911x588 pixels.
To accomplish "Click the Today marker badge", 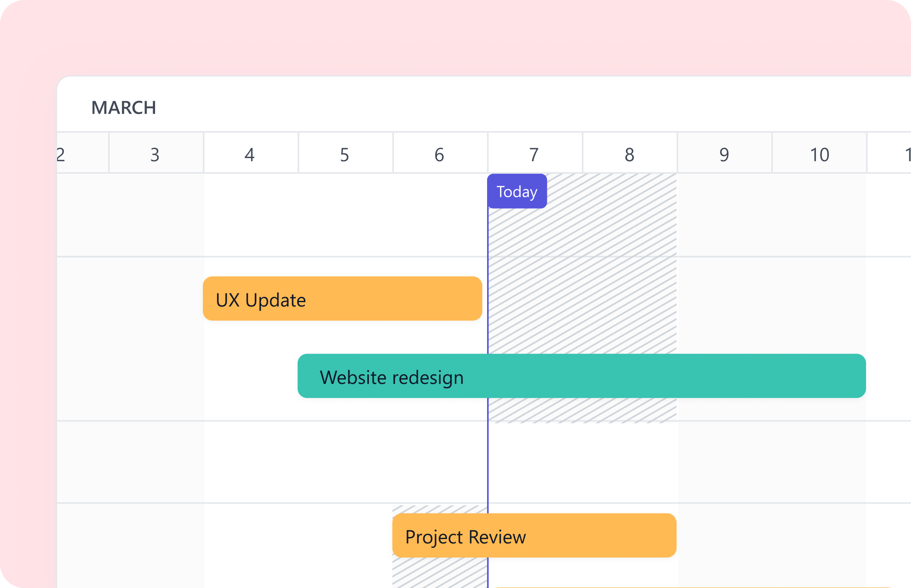I will pos(517,192).
